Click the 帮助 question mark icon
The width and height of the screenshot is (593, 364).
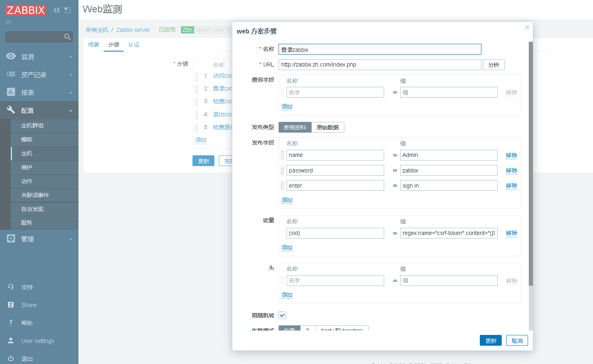(11, 323)
